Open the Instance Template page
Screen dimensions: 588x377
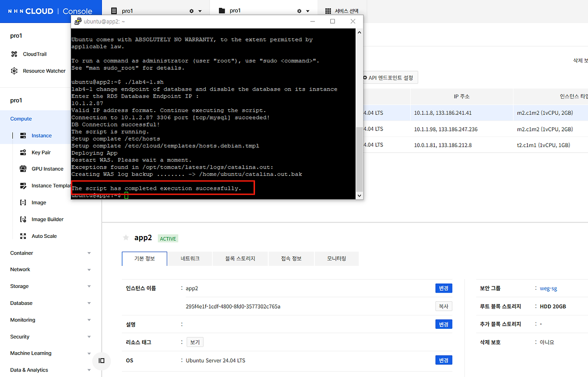tap(51, 186)
